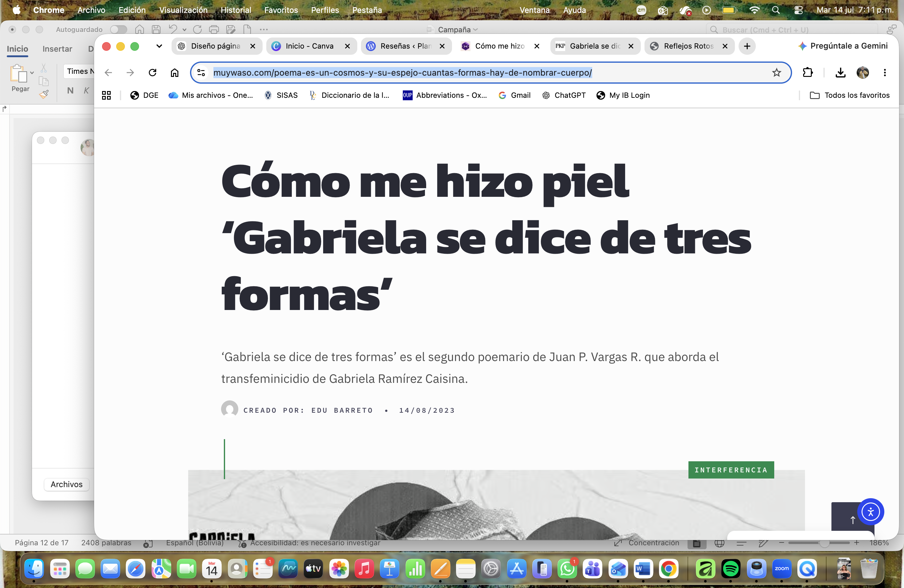Open the apps grid in bookmarks bar
The image size is (904, 588).
tap(106, 95)
